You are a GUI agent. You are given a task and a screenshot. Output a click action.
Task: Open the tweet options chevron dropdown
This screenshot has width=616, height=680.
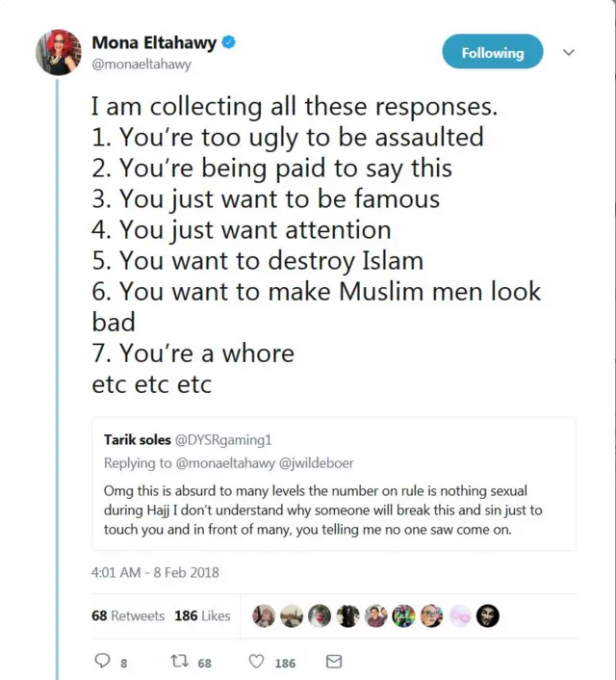click(568, 53)
